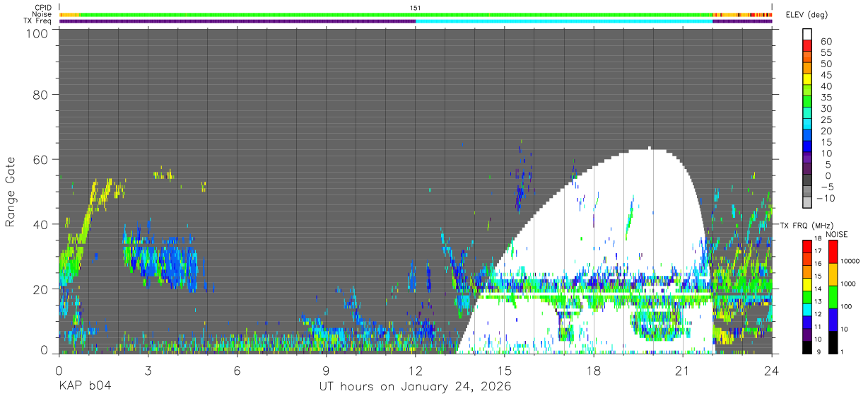Click the UT hour axis tick '18'

pyautogui.click(x=593, y=370)
